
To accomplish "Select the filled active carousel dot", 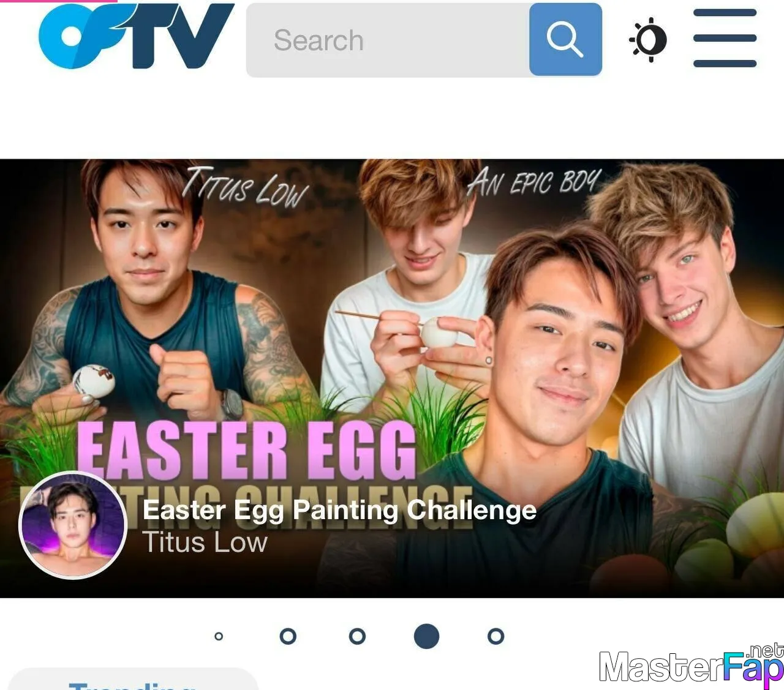I will click(x=426, y=636).
